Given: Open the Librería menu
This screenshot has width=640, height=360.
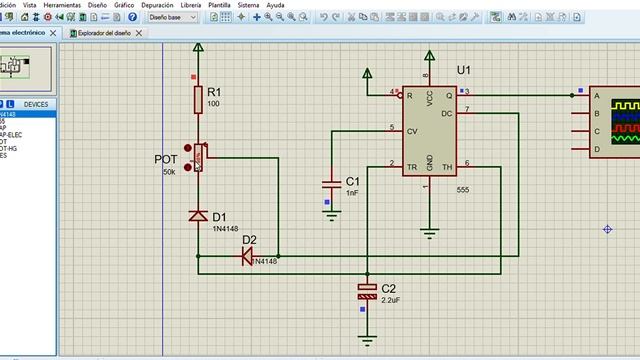Looking at the screenshot, I should pos(191,5).
